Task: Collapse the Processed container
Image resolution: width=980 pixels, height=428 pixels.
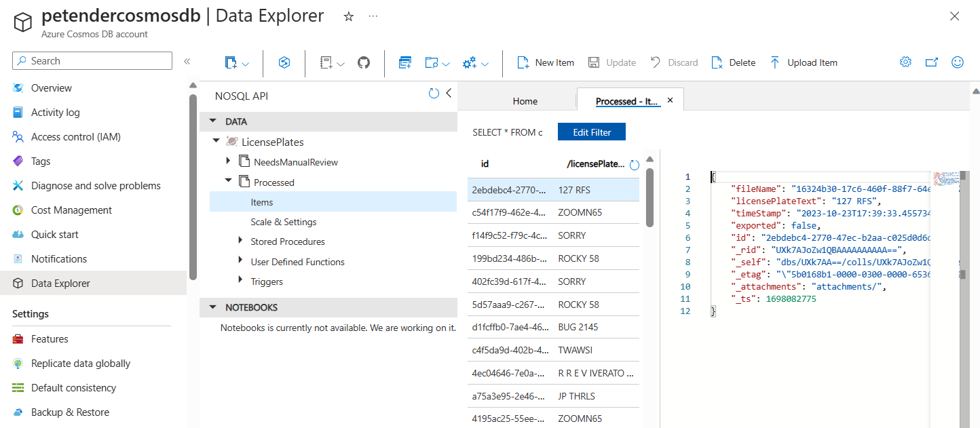Action: (x=228, y=181)
